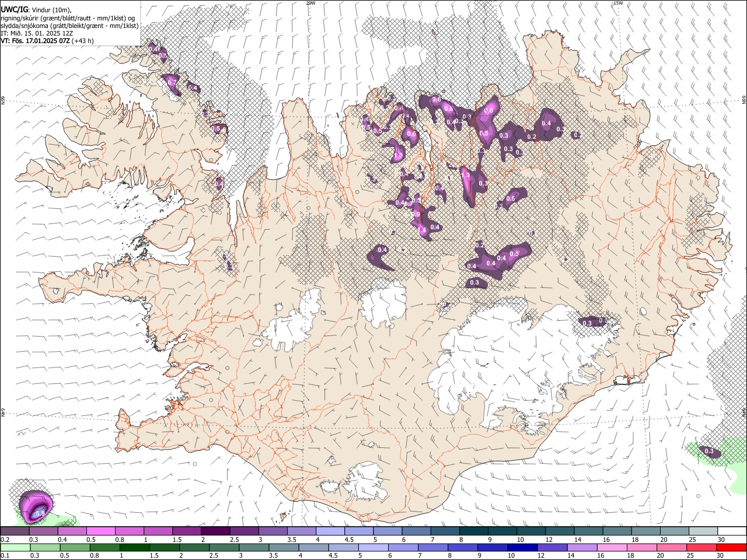
Task: Click '18' below the teal snow scale
Action: (635, 540)
